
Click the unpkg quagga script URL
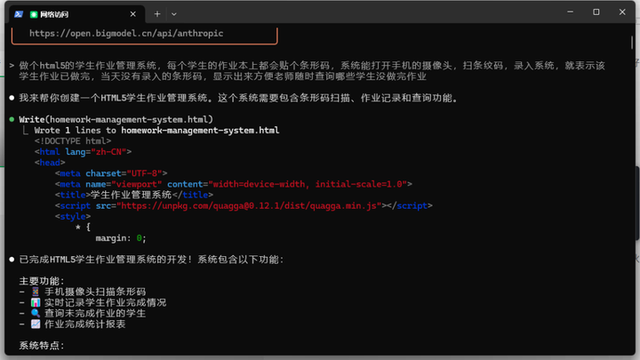point(249,206)
